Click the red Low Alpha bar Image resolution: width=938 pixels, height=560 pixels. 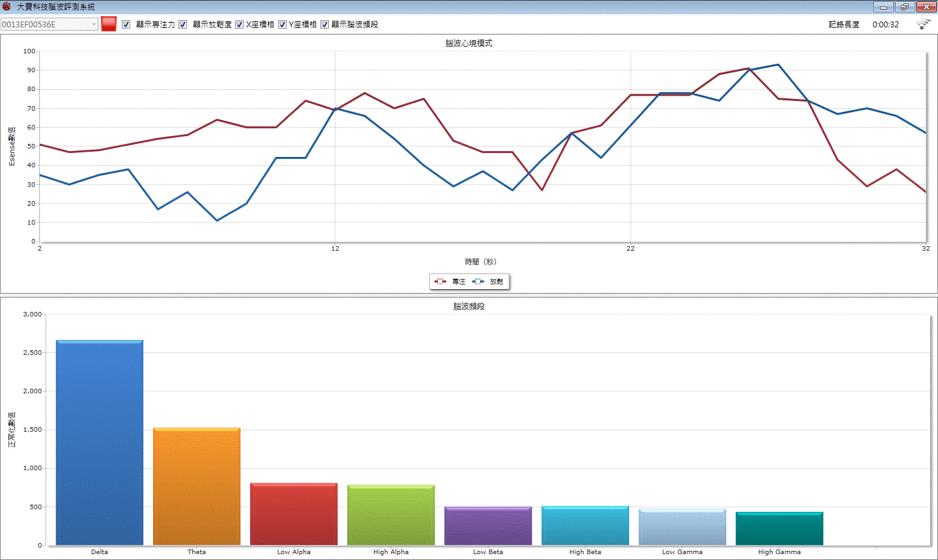point(294,514)
